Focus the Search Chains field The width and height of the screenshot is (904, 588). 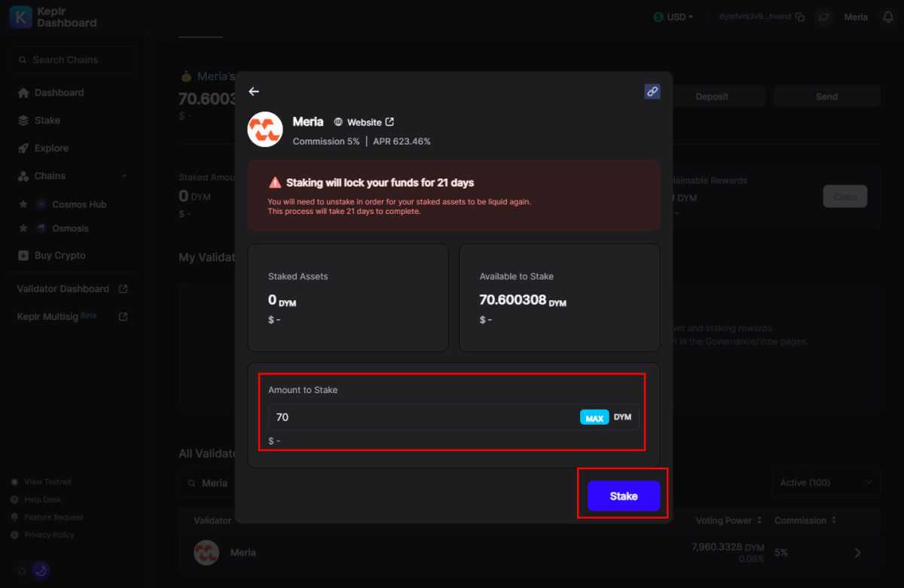73,59
